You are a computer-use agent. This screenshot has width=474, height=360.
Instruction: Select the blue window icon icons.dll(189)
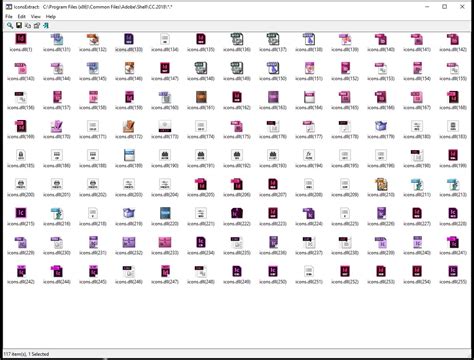[129, 155]
